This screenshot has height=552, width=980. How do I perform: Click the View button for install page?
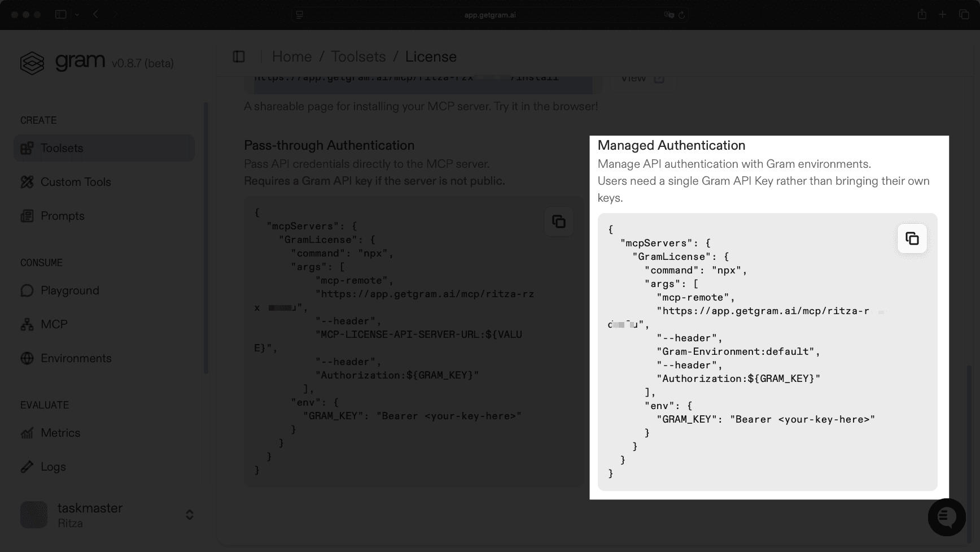point(642,79)
